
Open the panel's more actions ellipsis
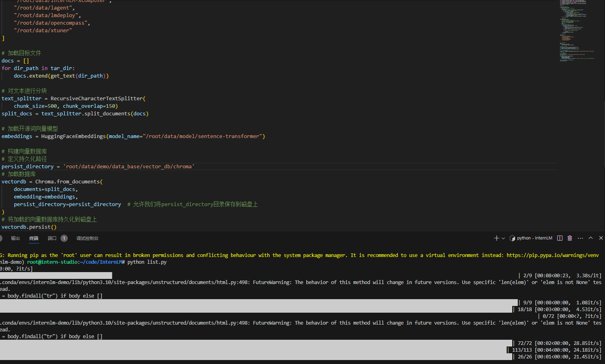click(580, 238)
